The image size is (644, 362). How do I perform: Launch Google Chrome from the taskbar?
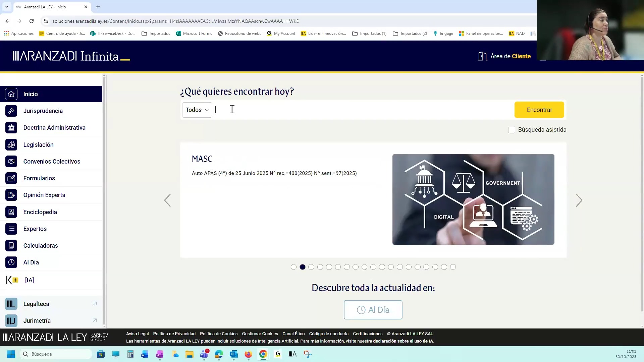[x=263, y=354]
